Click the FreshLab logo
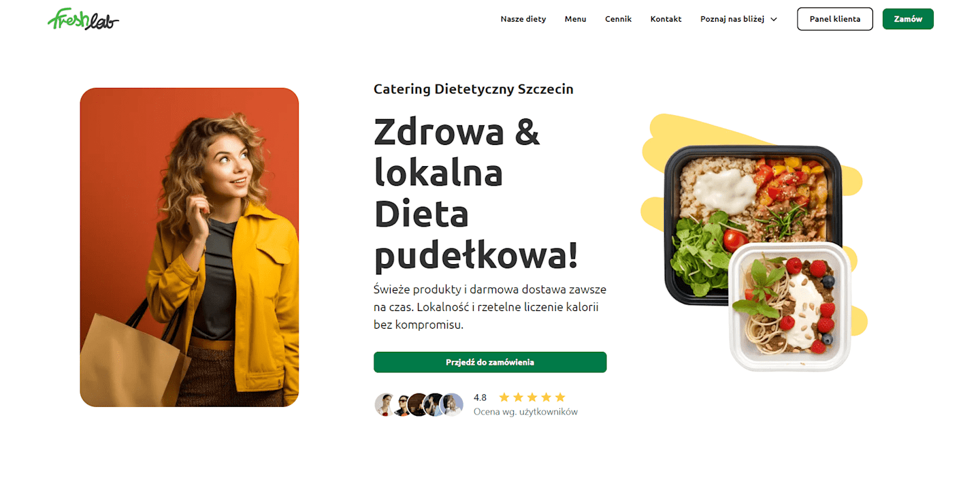The height and width of the screenshot is (503, 980). 83,19
